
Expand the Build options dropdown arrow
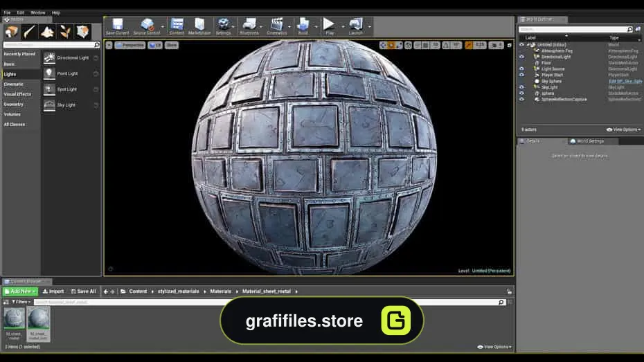tap(316, 27)
